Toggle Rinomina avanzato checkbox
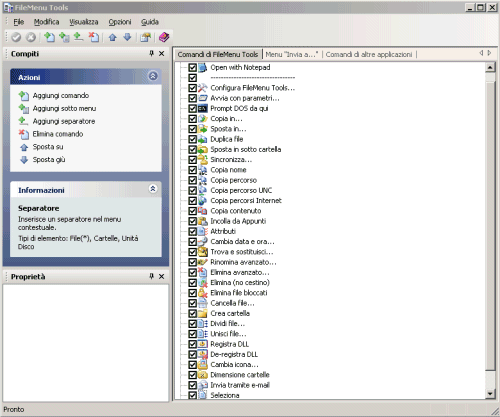 tap(192, 262)
